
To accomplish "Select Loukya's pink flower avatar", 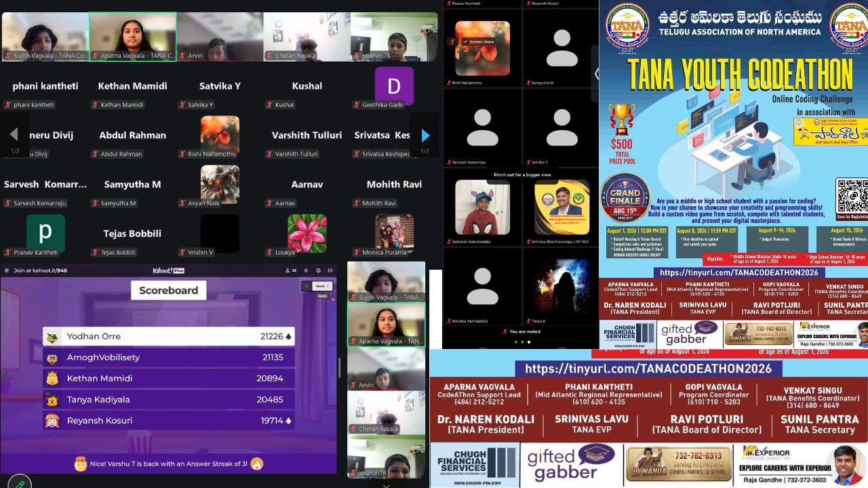I will [x=307, y=234].
